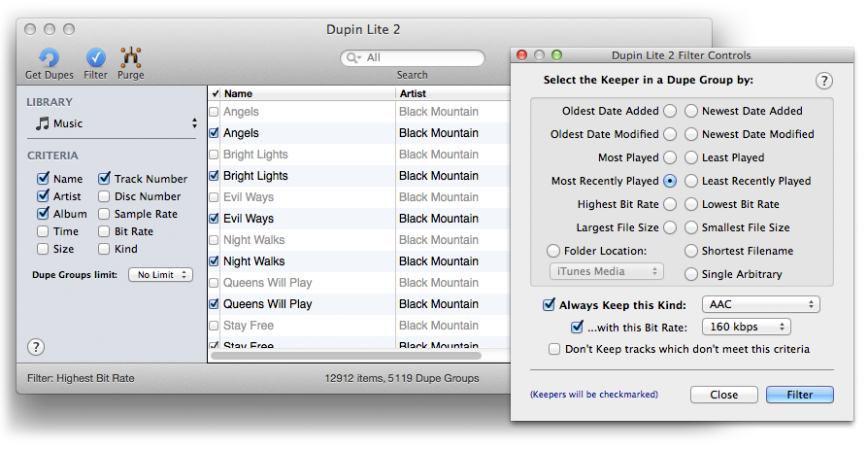Enable the Sample Rate checkbox
Screen dimensions: 868x450
tap(104, 214)
